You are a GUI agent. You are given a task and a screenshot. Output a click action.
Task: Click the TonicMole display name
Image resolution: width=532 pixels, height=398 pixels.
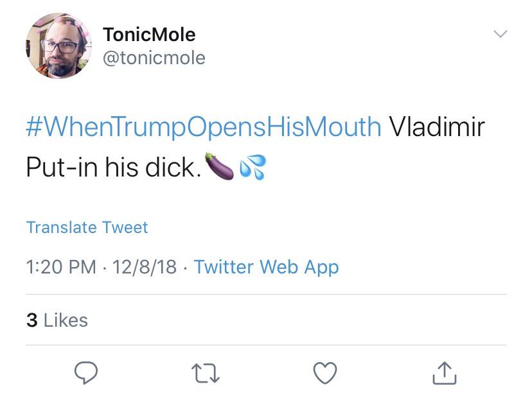click(x=148, y=34)
